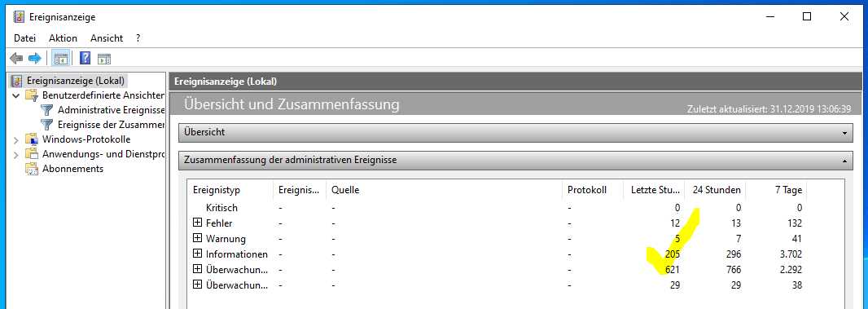Screen dimensions: 868x309
Task: Open the ? help menu
Action: (138, 38)
